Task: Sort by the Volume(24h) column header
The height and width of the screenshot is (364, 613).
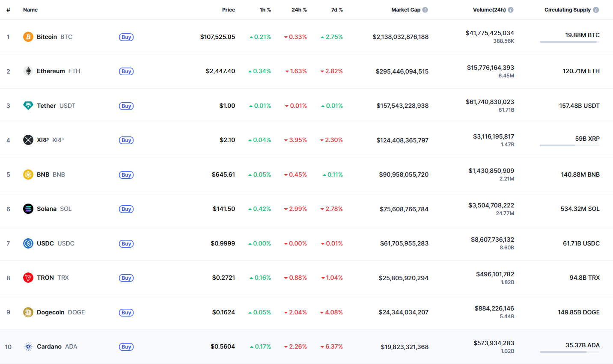Action: click(x=489, y=10)
